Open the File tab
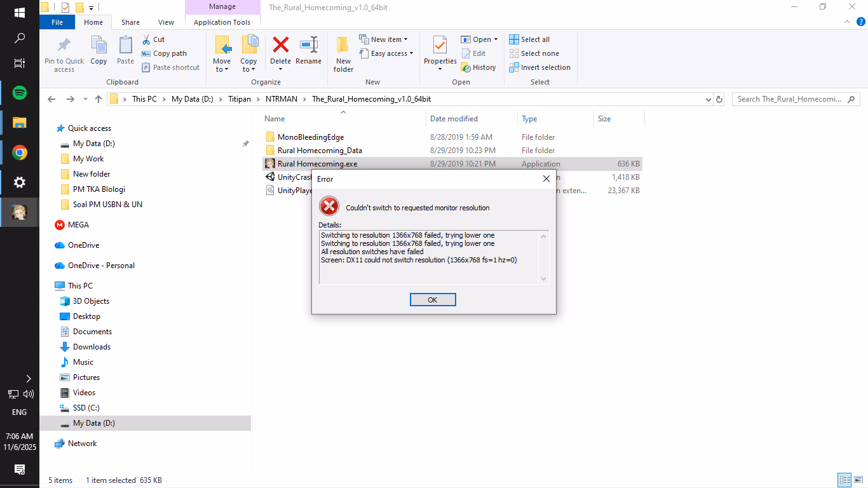 pos(57,22)
